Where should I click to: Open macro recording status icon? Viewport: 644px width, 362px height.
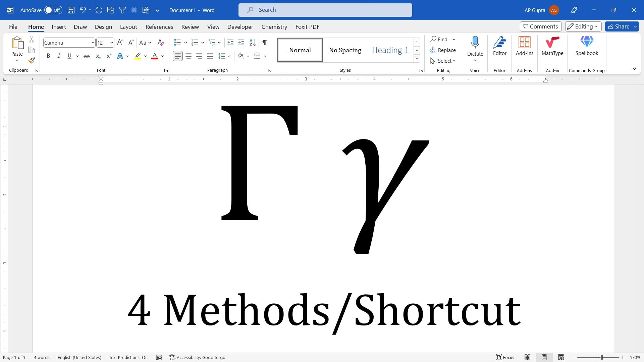(x=159, y=357)
